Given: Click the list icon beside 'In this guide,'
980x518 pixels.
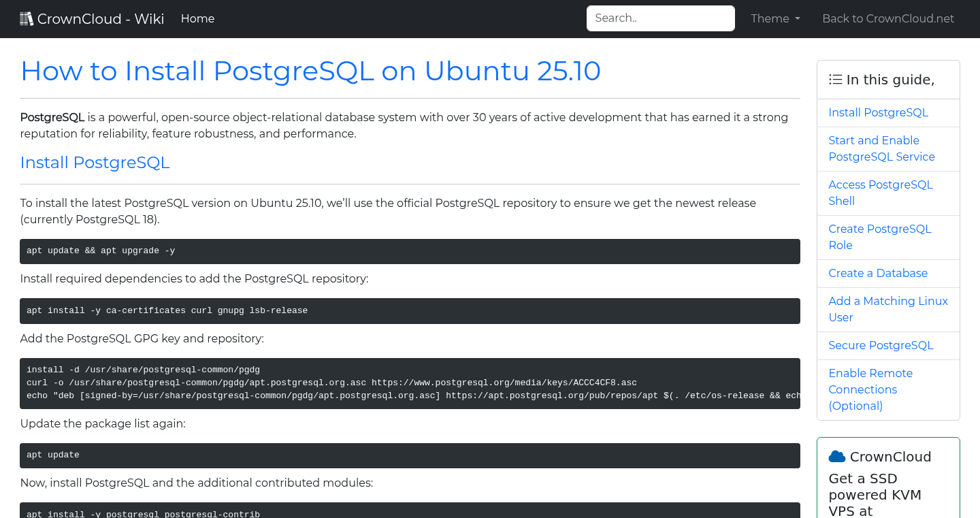Looking at the screenshot, I should pyautogui.click(x=835, y=79).
